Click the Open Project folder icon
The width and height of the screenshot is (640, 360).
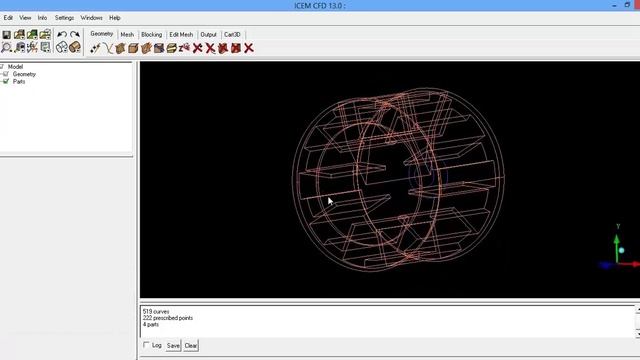click(19, 35)
